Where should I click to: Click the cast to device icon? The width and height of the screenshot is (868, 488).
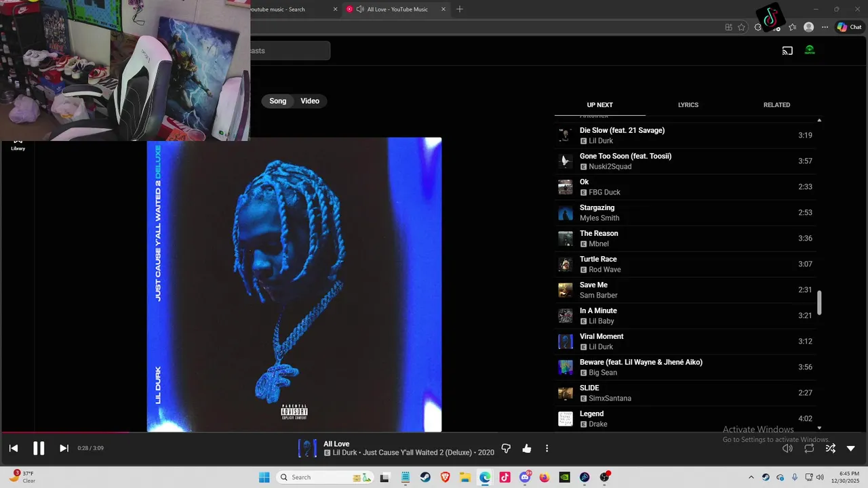(787, 51)
